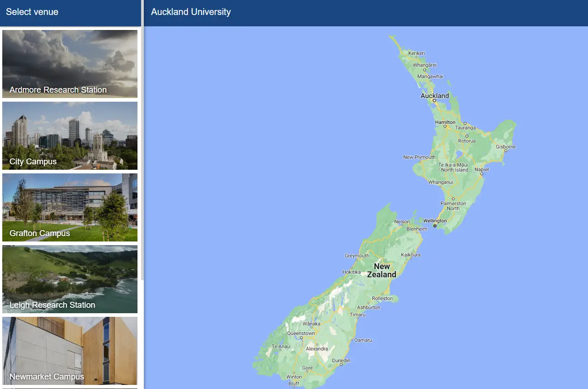Click Te Ika-a-Māui North Island label
This screenshot has width=588, height=389.
(x=453, y=167)
